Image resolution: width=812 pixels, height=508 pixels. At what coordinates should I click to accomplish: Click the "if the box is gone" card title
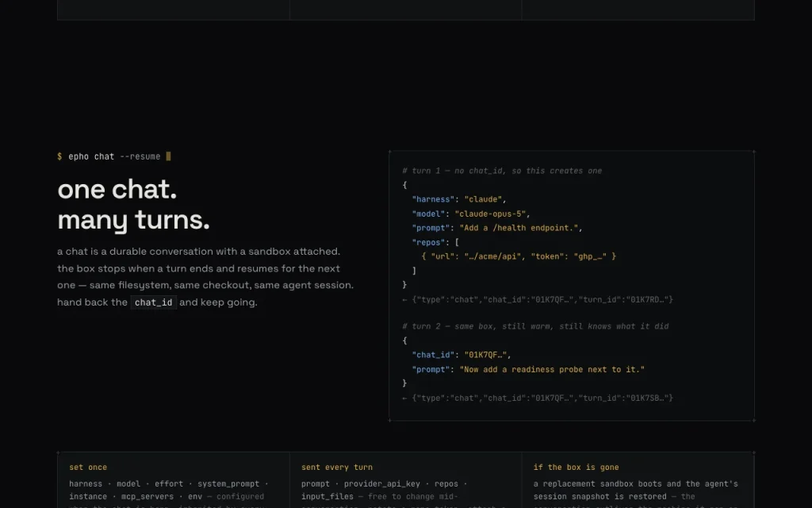576,467
